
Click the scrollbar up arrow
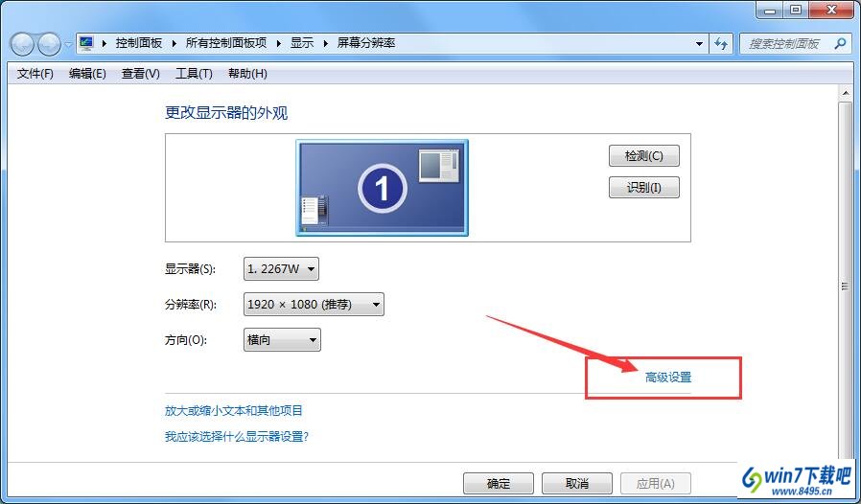tap(846, 94)
